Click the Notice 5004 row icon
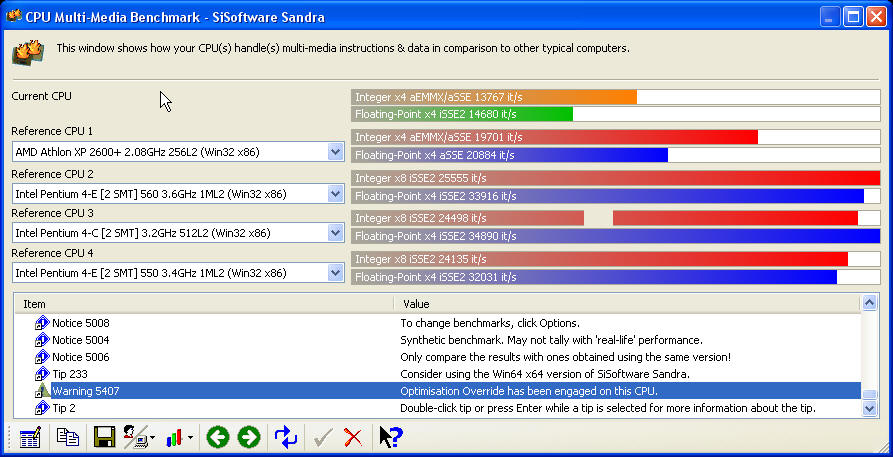893x457 pixels. pyautogui.click(x=42, y=340)
